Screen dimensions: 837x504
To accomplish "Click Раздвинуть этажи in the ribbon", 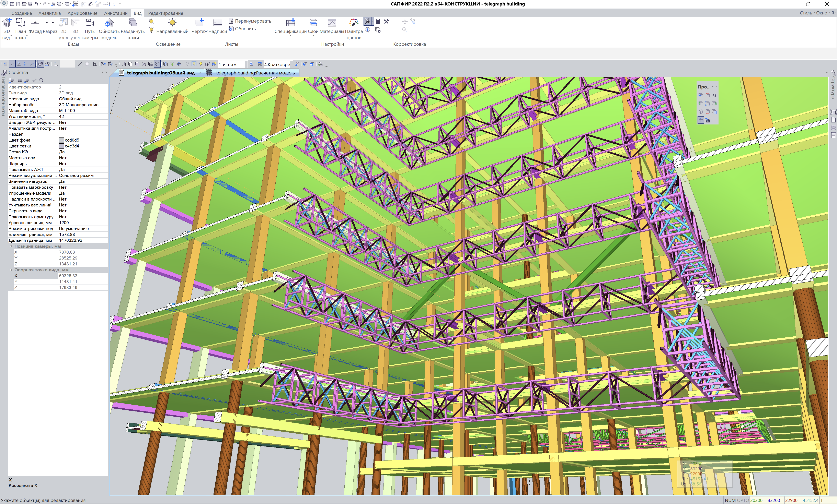I will (133, 23).
